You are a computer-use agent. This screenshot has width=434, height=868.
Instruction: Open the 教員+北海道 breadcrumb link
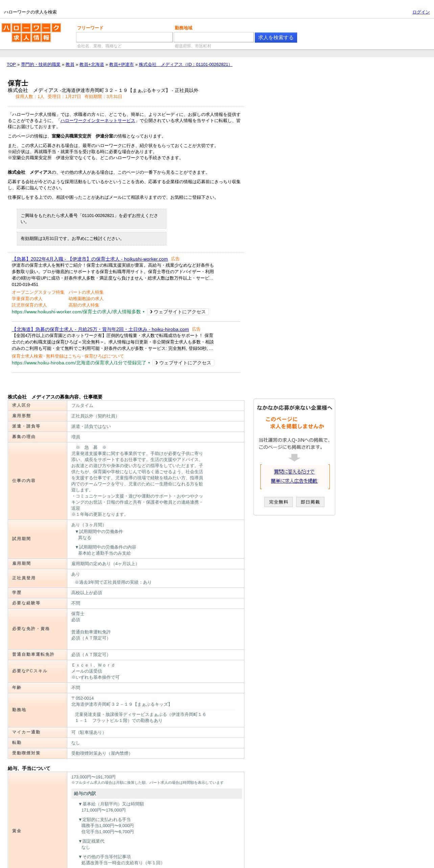tap(92, 65)
